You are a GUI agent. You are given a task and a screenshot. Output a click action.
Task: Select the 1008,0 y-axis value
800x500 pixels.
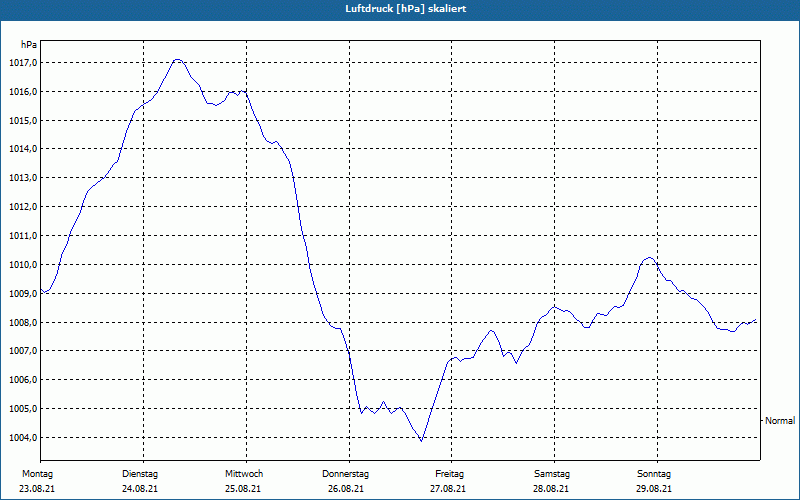[23, 322]
